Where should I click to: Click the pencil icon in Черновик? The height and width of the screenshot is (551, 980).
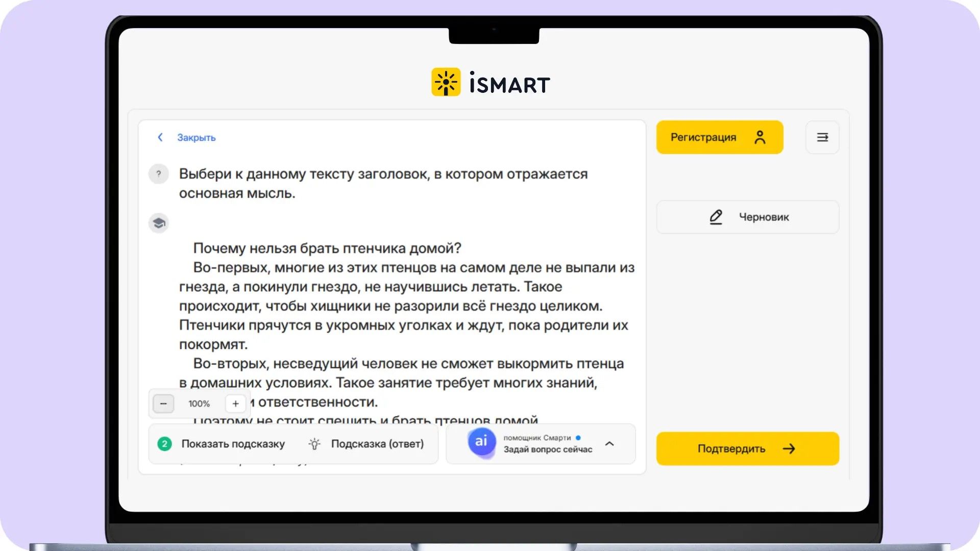(716, 217)
